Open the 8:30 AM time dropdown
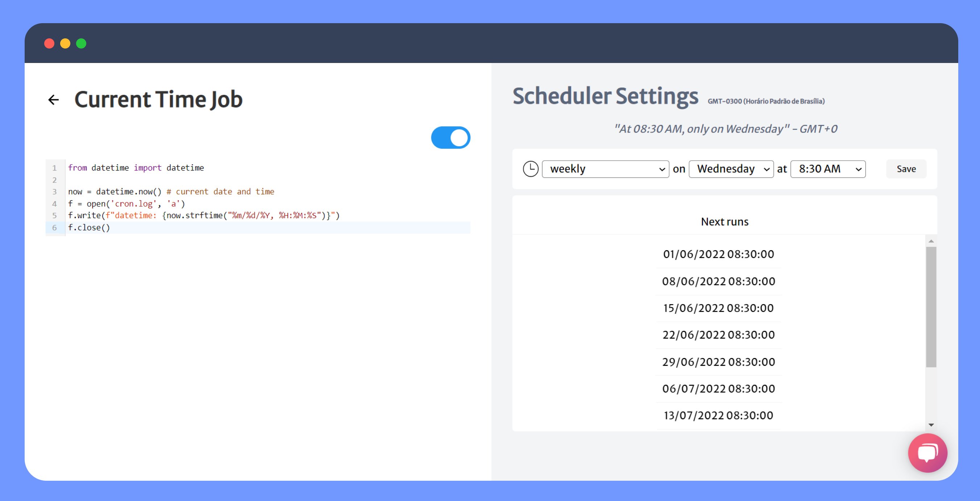This screenshot has height=501, width=980. (828, 169)
